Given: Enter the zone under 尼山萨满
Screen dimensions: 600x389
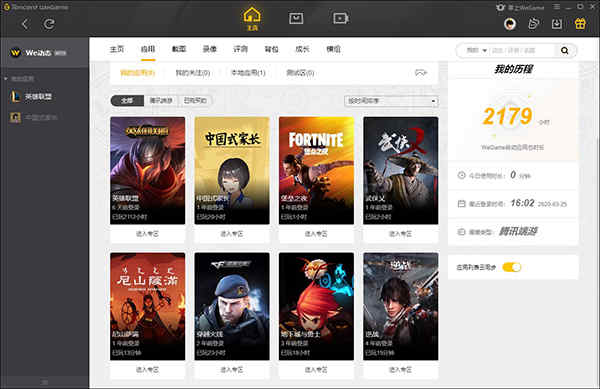Looking at the screenshot, I should pyautogui.click(x=147, y=369).
